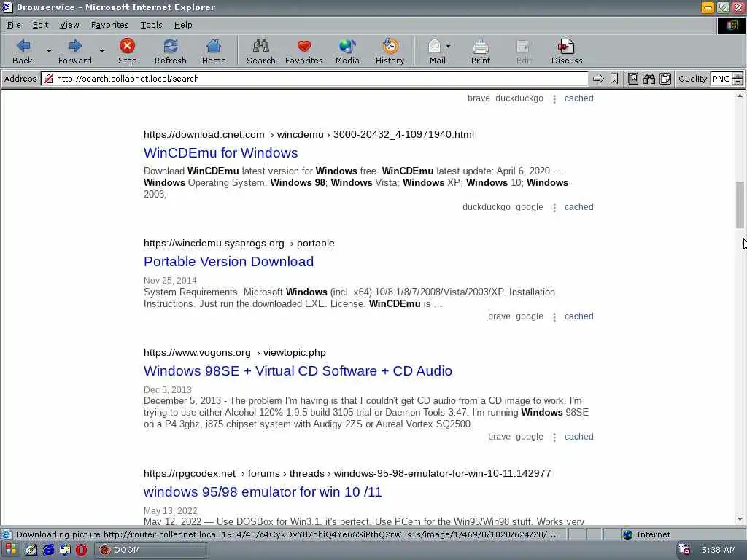Open the Forward history dropdown arrow

point(101,50)
